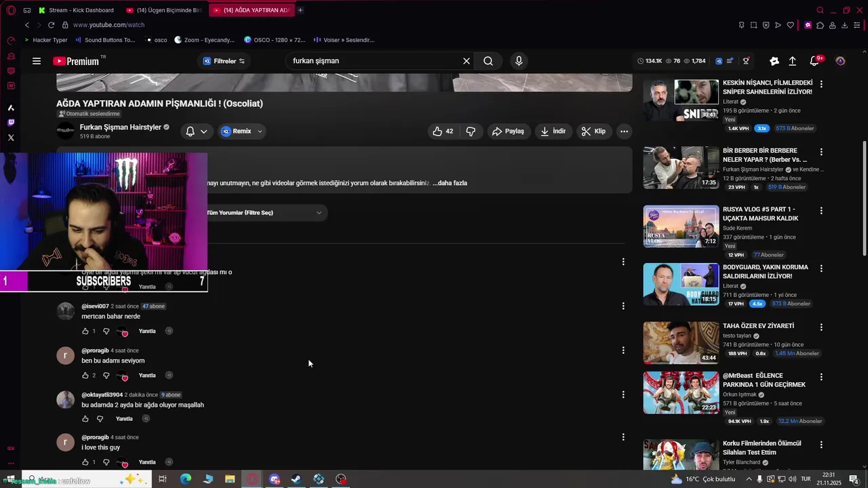The width and height of the screenshot is (868, 488).
Task: Dislike the video with thumbs down
Action: tap(471, 131)
